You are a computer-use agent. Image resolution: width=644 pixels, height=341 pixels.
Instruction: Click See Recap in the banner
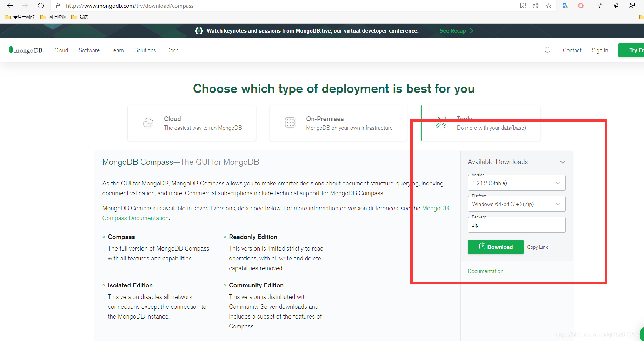pos(452,31)
